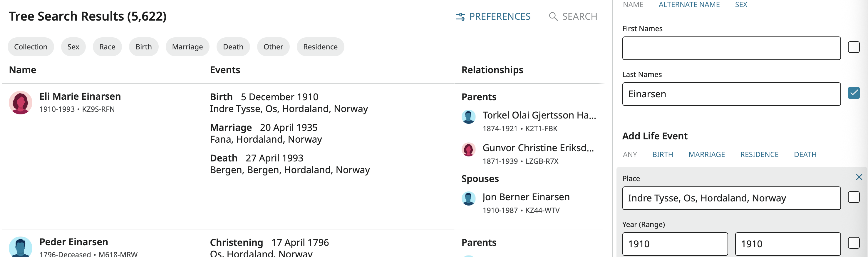Click the Place field containing Indre Tysse

(x=731, y=198)
